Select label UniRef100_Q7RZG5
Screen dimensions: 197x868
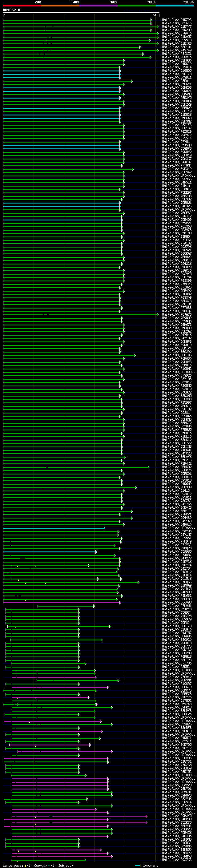[x=177, y=765]
